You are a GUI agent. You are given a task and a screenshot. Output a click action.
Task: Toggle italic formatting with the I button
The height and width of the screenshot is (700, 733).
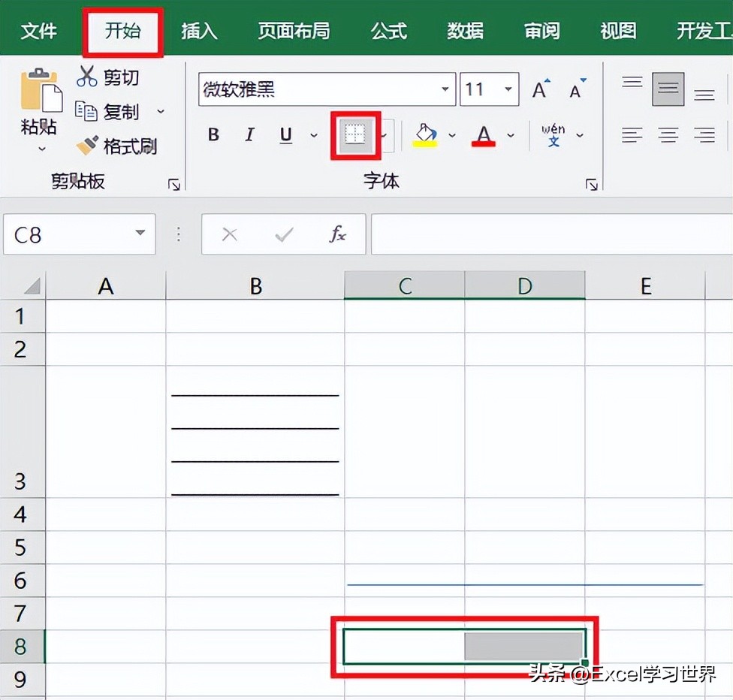click(249, 135)
